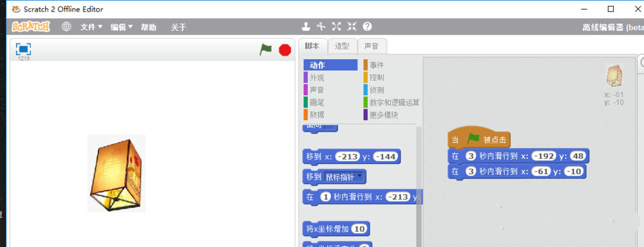Click the 关于 menu item
644x247 pixels.
(178, 27)
